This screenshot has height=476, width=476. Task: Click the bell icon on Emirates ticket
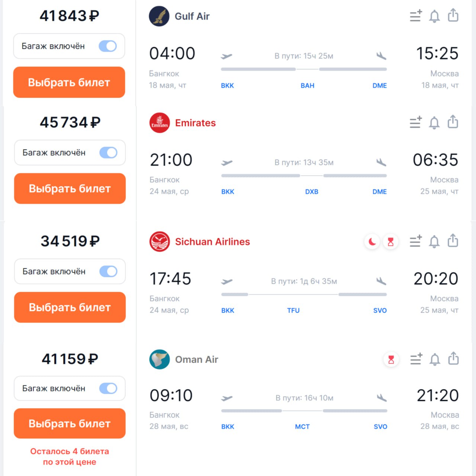434,123
